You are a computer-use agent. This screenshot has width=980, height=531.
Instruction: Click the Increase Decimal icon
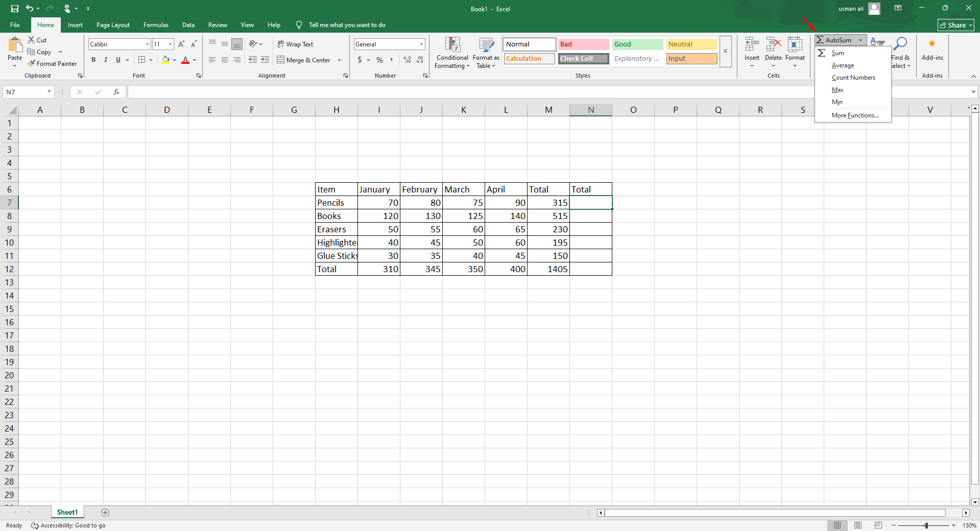[407, 60]
